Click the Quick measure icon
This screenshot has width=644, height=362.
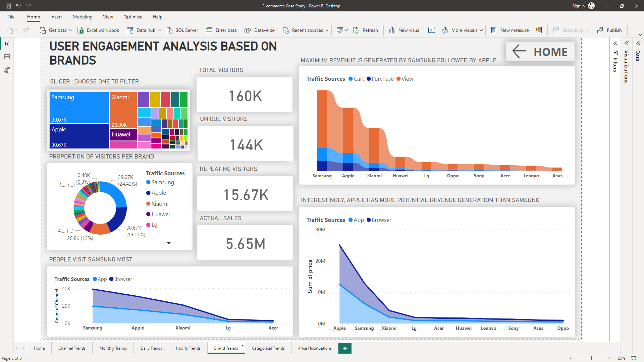pyautogui.click(x=539, y=30)
